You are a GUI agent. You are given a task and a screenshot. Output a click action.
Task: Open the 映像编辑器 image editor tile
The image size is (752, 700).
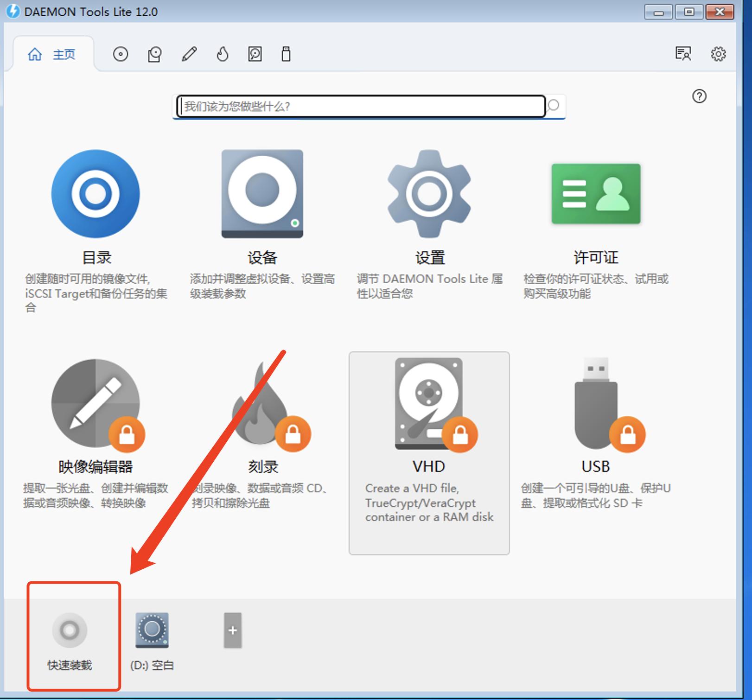point(96,433)
